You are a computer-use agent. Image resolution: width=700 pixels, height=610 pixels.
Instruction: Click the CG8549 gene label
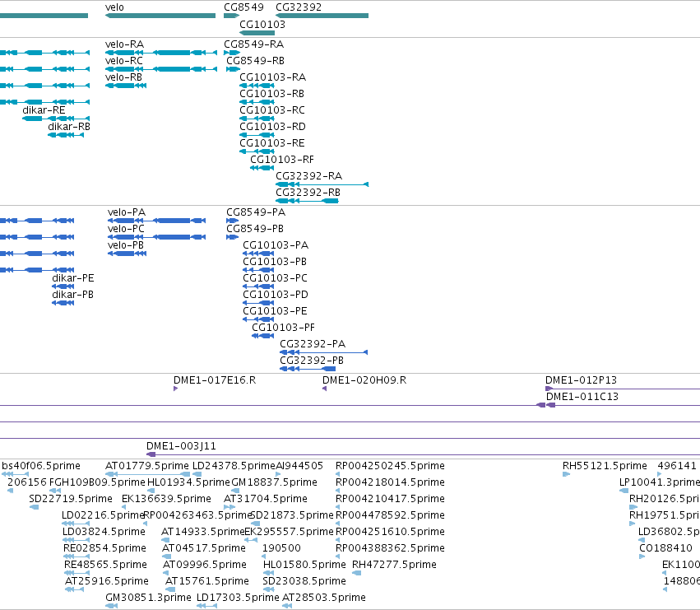243,7
